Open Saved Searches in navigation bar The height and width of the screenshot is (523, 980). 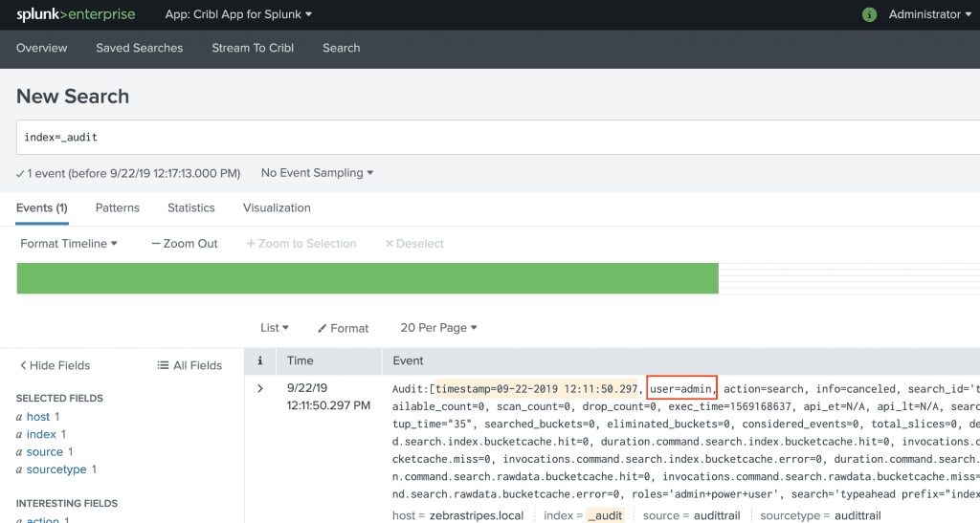click(x=139, y=48)
